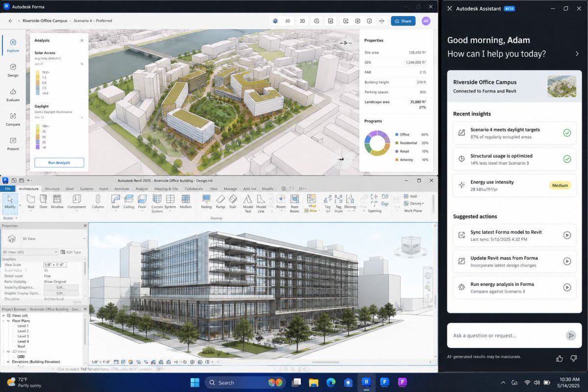
Task: Open Explore in Forma sidebar
Action: click(x=13, y=46)
